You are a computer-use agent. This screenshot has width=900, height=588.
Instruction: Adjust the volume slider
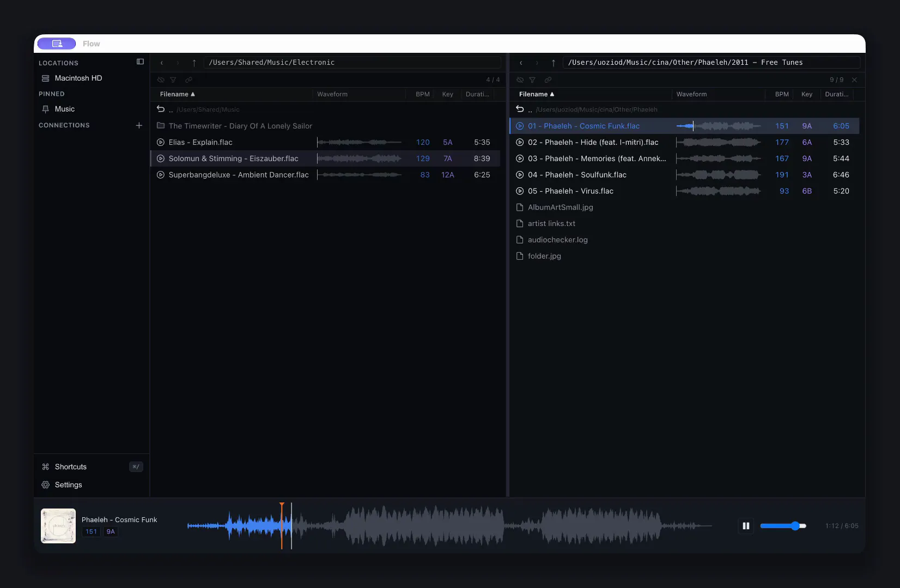tap(783, 526)
